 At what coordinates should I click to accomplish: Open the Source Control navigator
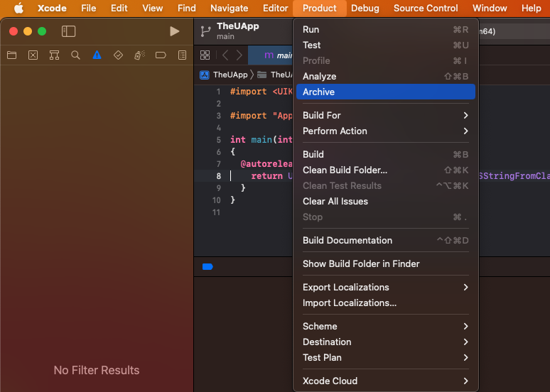pyautogui.click(x=33, y=55)
